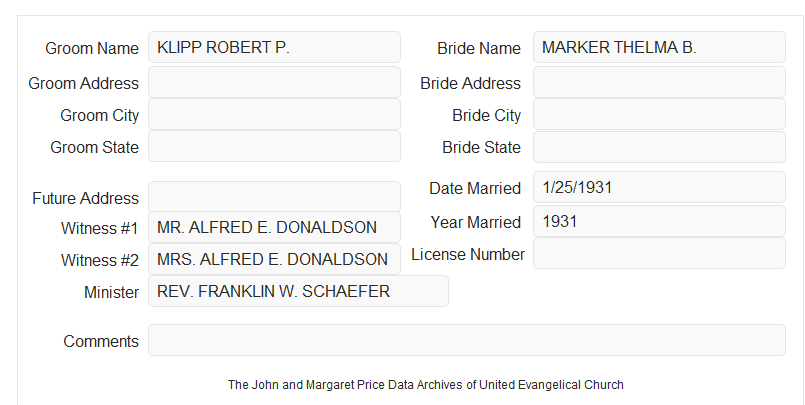Screen dimensions: 805x405
Task: Click the Bride Address input box
Action: tap(659, 82)
